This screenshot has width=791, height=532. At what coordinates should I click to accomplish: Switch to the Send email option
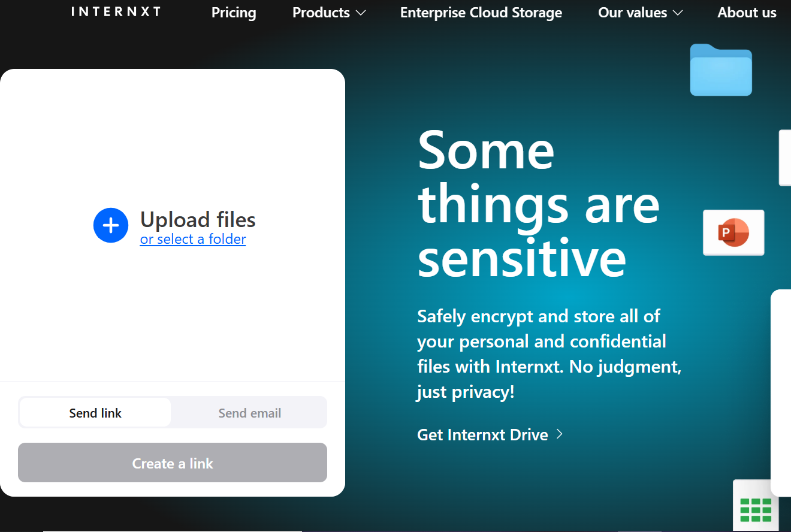[249, 413]
